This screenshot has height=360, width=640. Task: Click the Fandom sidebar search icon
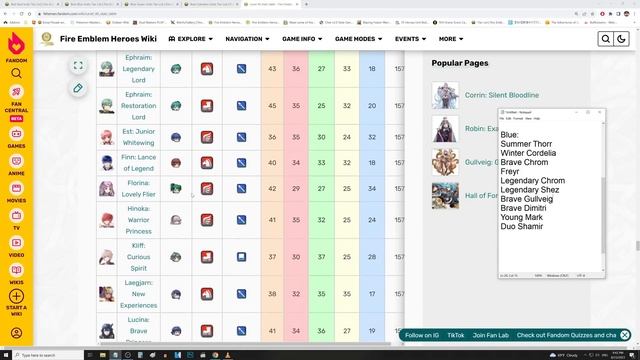click(16, 73)
